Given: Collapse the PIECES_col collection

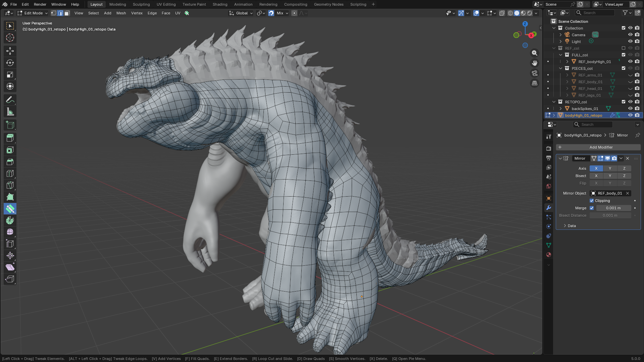Looking at the screenshot, I should pyautogui.click(x=560, y=68).
